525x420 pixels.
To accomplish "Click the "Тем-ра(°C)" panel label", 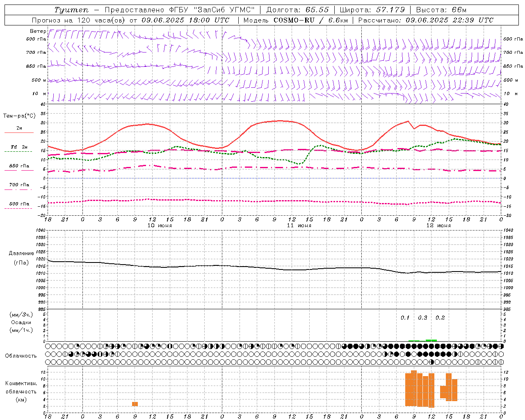I will [x=19, y=116].
